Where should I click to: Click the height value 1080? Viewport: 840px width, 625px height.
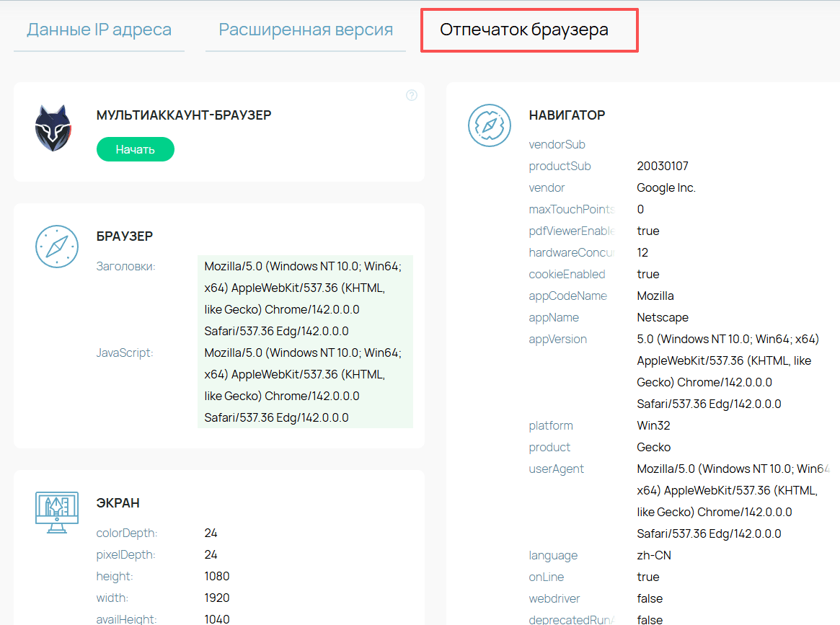tap(216, 576)
